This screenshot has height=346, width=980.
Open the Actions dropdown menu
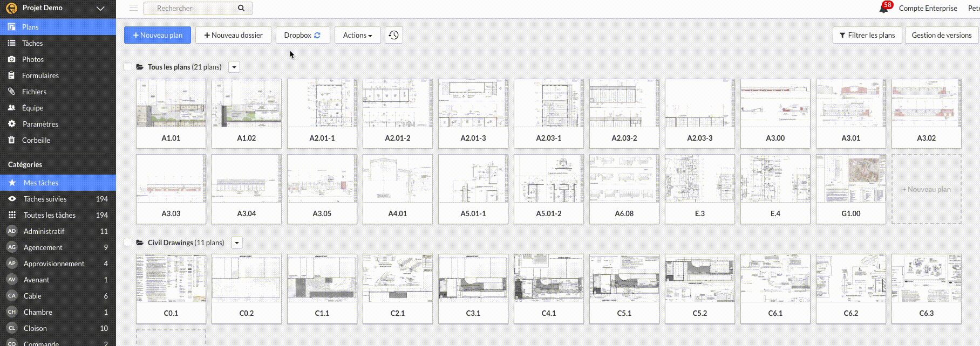(357, 35)
